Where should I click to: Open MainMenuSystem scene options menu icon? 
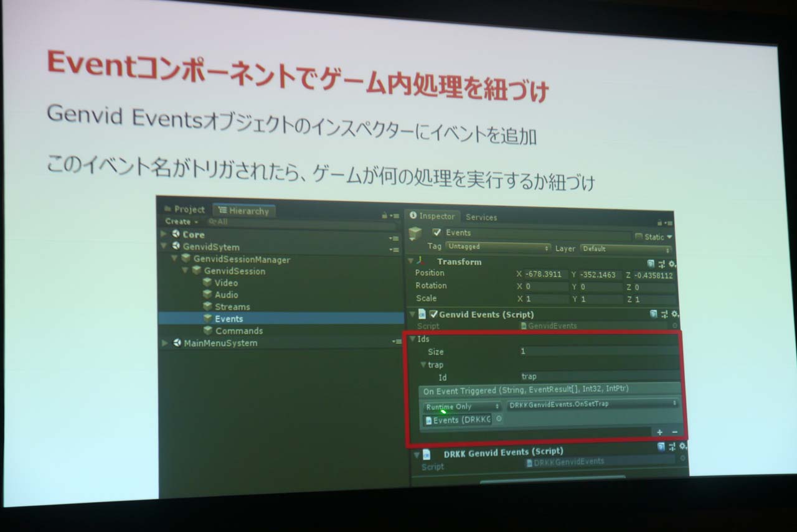pos(397,342)
